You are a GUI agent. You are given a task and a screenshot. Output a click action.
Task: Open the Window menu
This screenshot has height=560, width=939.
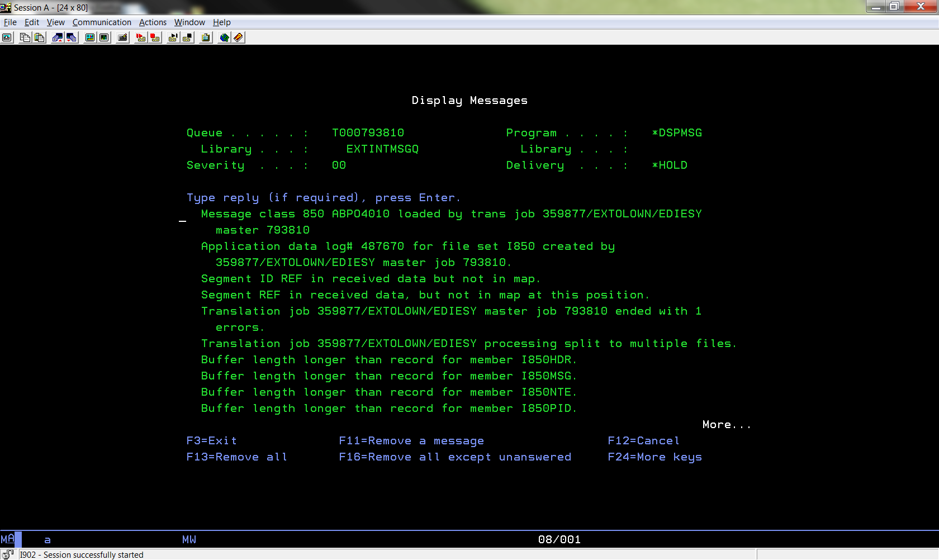click(x=189, y=22)
